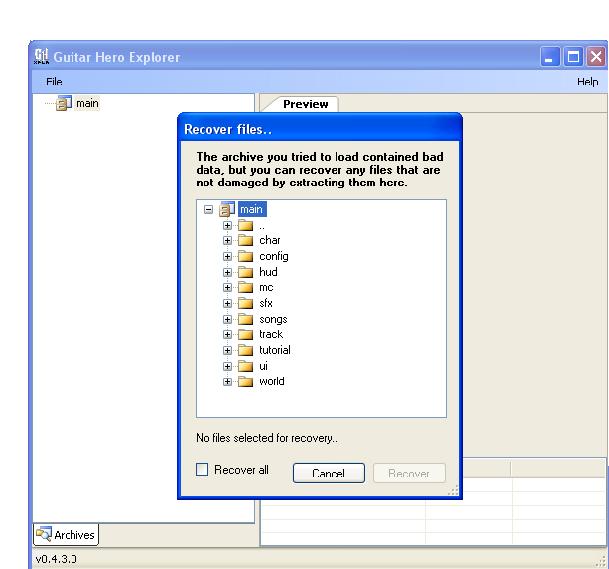
Task: Expand the config folder
Action: click(x=228, y=256)
